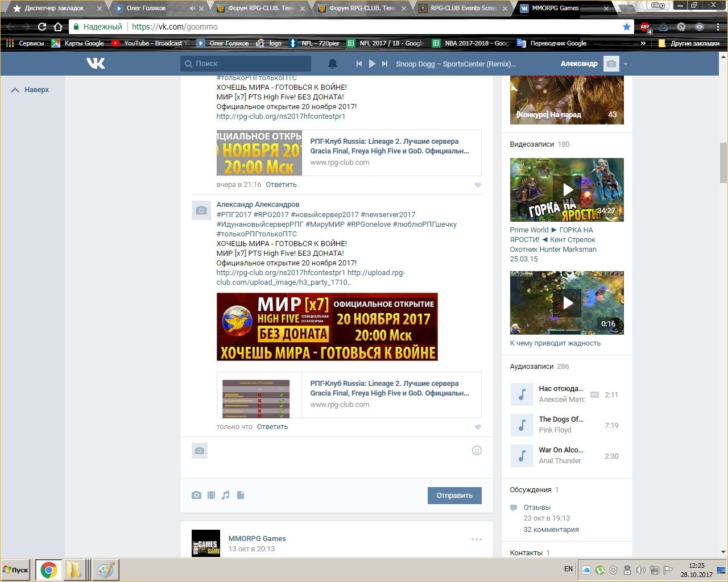Like the comment posted только что
The height and width of the screenshot is (582, 728).
click(x=478, y=427)
